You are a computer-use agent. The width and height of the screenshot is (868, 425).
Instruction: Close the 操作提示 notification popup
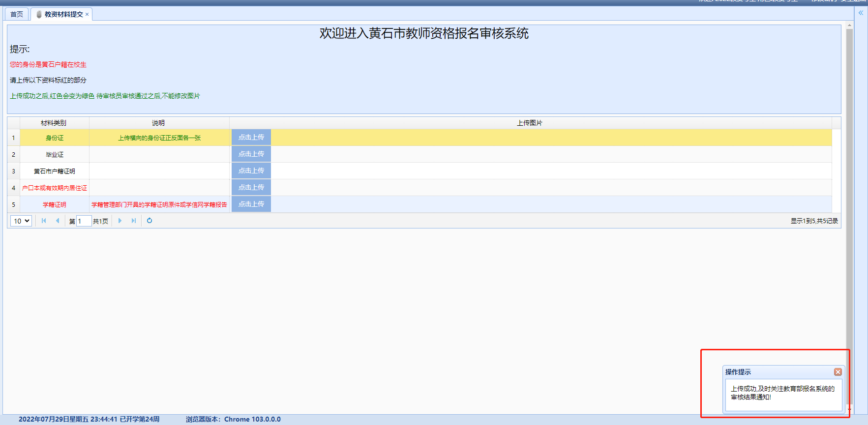pyautogui.click(x=838, y=372)
